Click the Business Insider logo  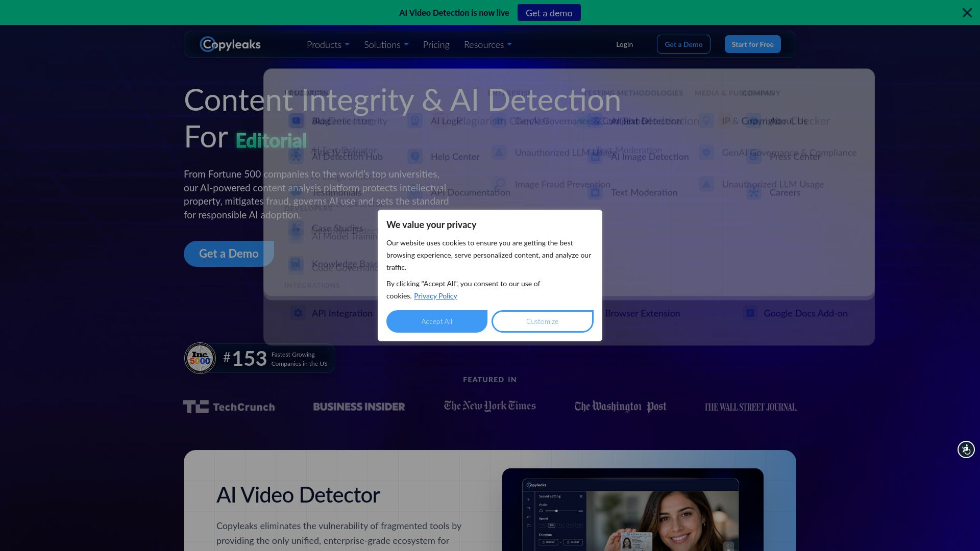[359, 407]
